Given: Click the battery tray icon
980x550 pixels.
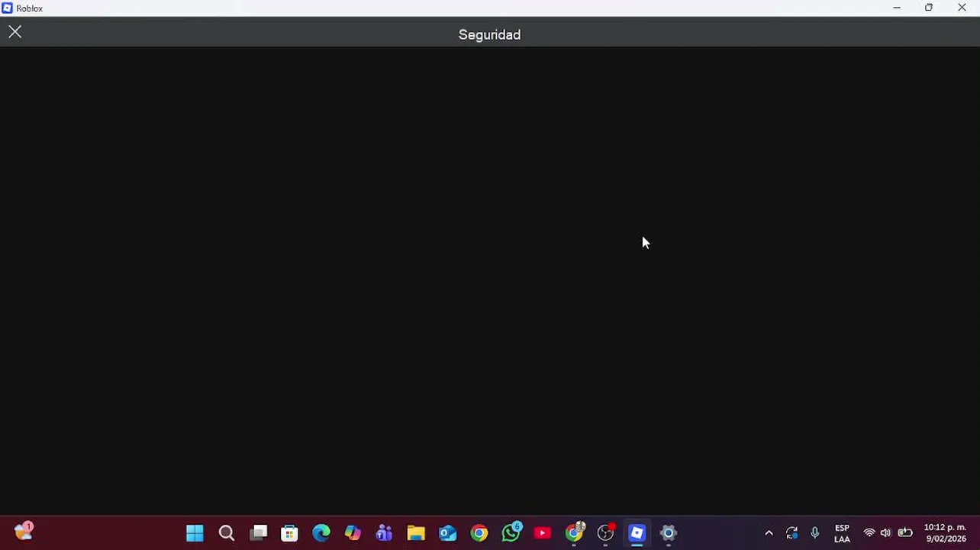Looking at the screenshot, I should (x=905, y=533).
